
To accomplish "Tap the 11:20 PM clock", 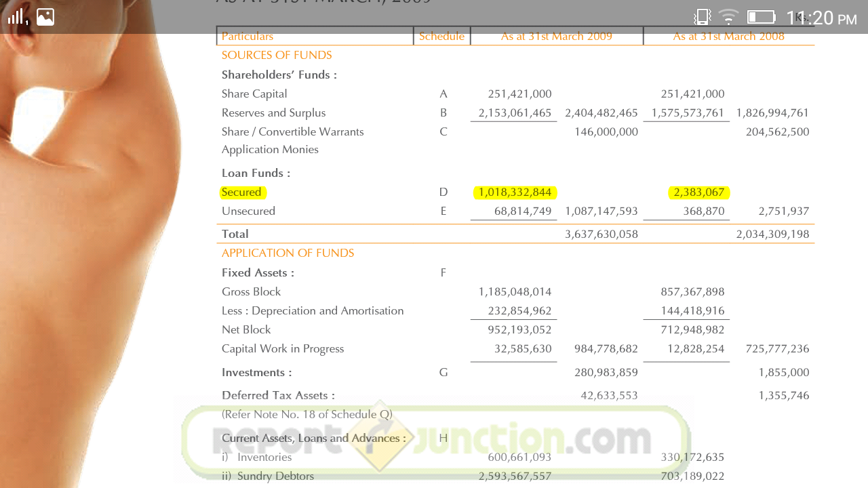I will (821, 18).
